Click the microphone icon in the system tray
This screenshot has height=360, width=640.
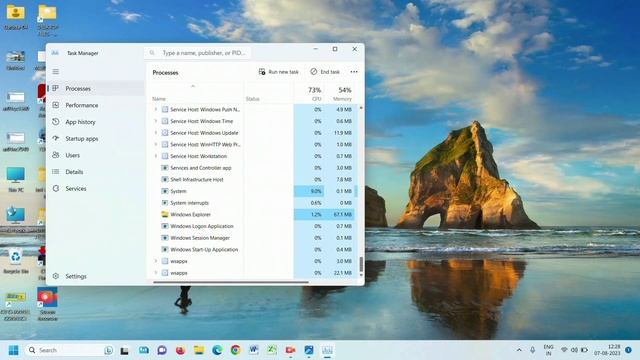[x=532, y=350]
